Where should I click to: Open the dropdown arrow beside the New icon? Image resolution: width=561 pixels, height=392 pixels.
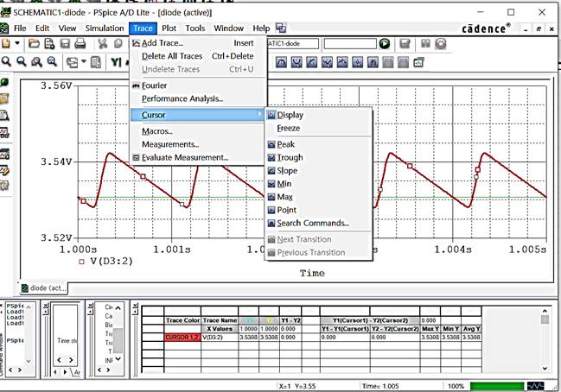17,43
